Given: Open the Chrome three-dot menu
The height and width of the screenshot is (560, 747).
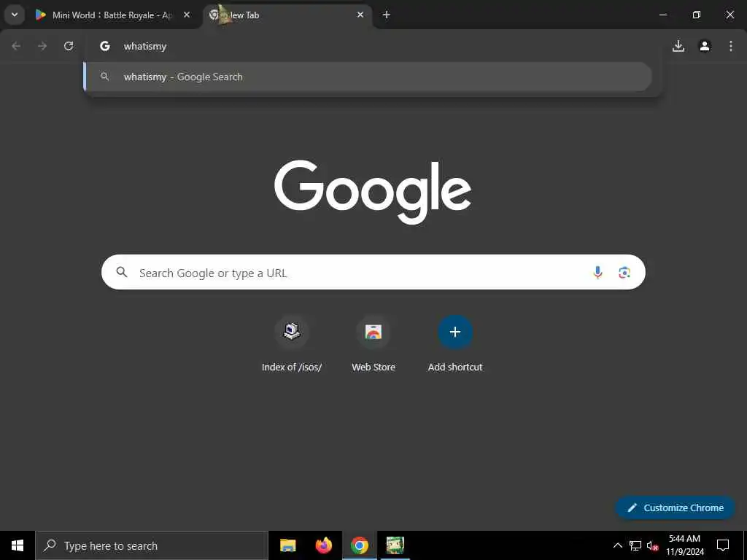Looking at the screenshot, I should (731, 46).
